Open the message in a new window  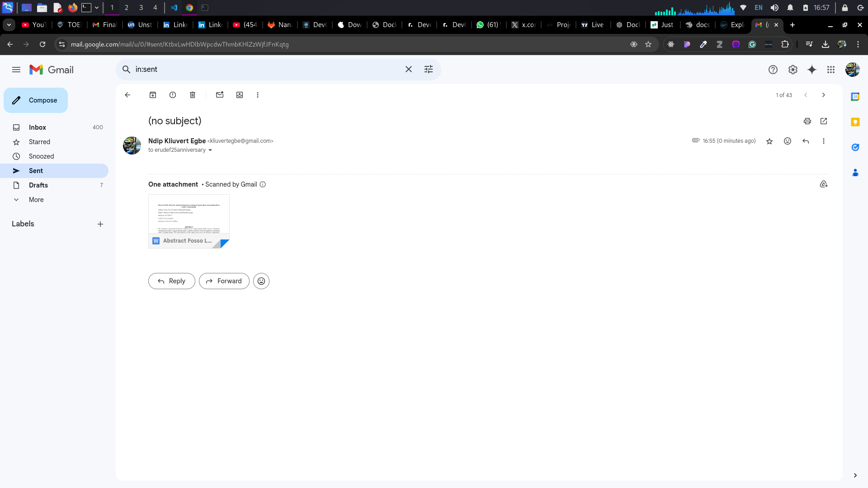pos(824,121)
